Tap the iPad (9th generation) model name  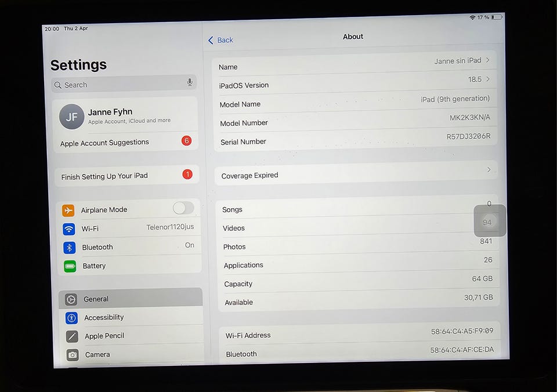455,99
